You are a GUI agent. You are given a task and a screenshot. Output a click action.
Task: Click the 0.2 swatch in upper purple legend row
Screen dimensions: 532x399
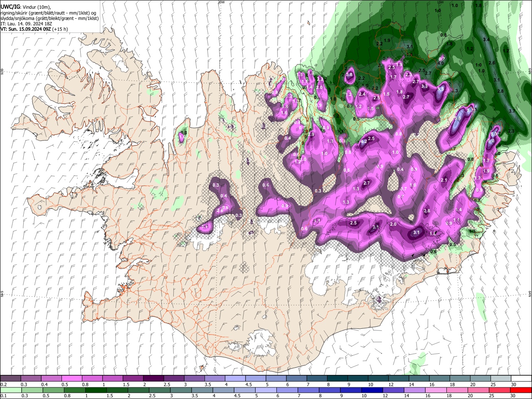pos(11,378)
